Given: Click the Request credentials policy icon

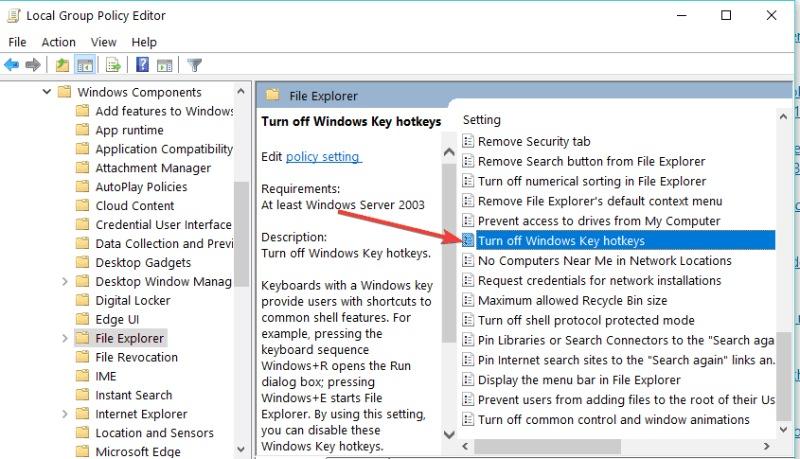Looking at the screenshot, I should (468, 280).
